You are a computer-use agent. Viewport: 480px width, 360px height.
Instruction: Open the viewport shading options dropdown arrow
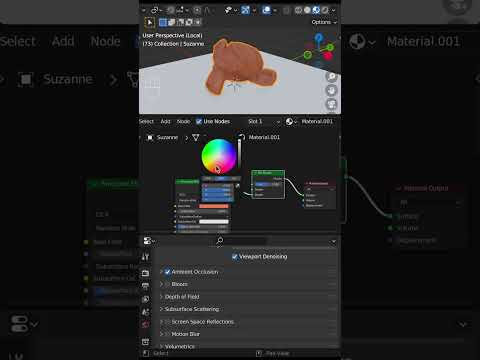click(334, 11)
